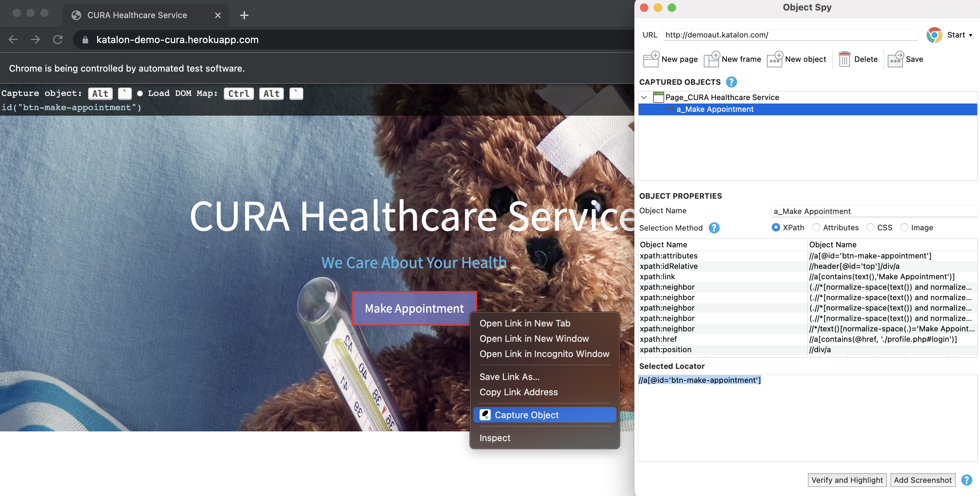Click the link icon of a_Make Appointment
Screen dimensions: 980x496
(669, 109)
